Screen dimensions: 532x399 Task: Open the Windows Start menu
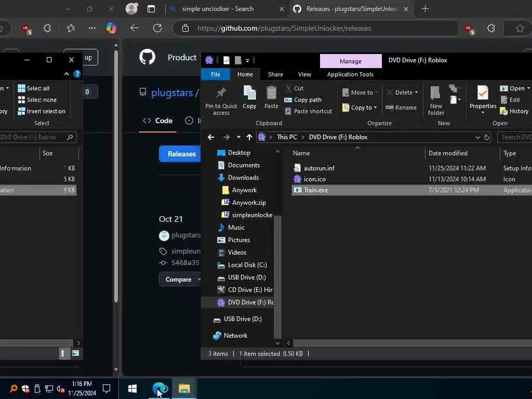[x=132, y=389]
